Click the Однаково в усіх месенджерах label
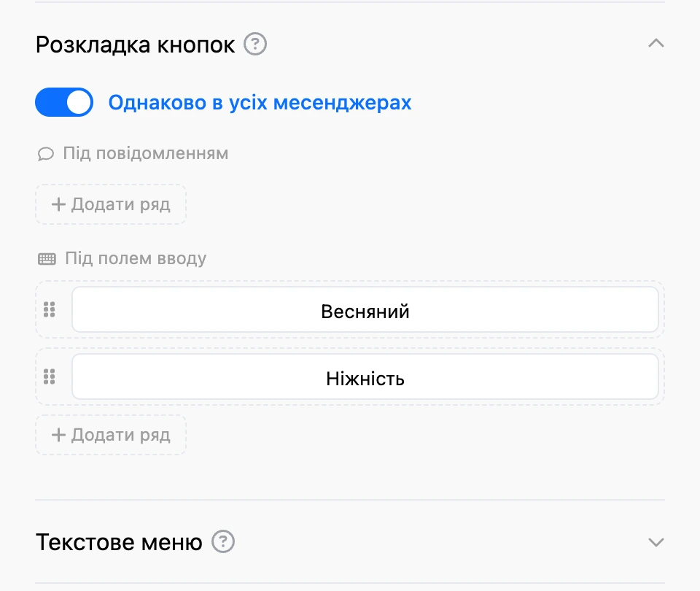The width and height of the screenshot is (700, 591). point(260,103)
